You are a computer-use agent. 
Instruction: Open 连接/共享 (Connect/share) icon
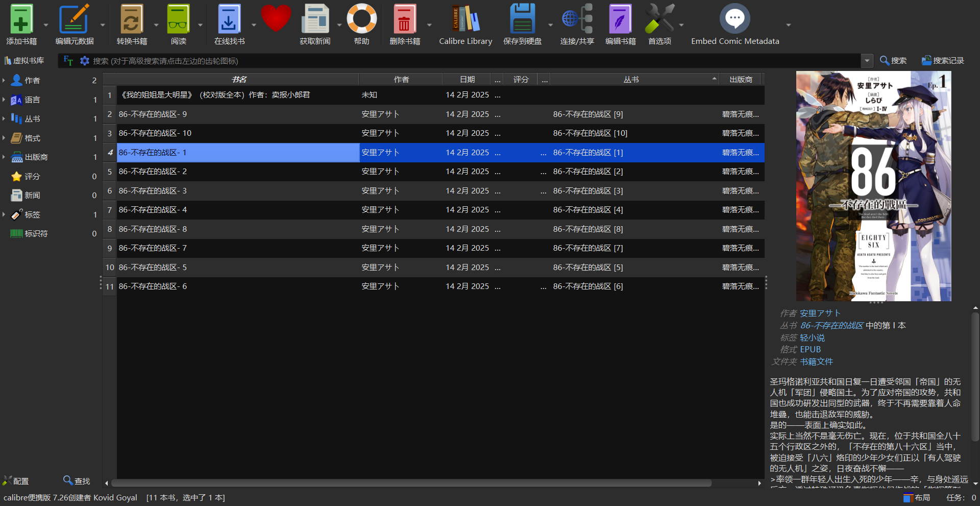click(x=577, y=19)
